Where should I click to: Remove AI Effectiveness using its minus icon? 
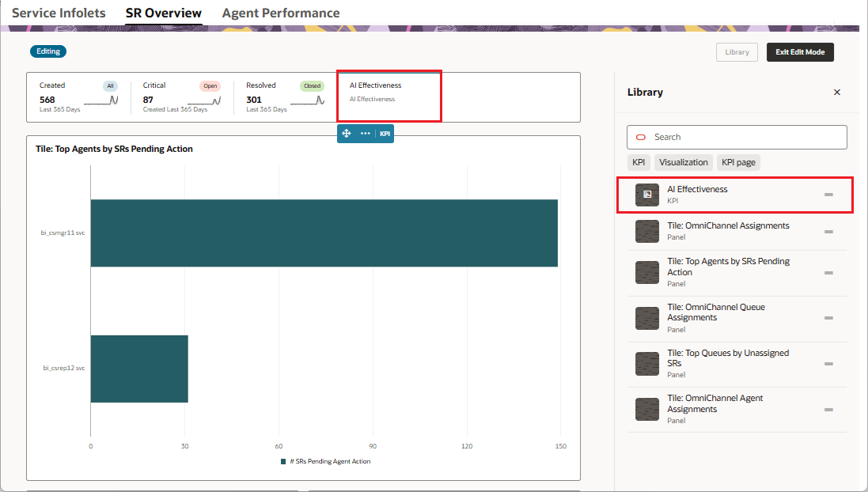click(x=828, y=195)
